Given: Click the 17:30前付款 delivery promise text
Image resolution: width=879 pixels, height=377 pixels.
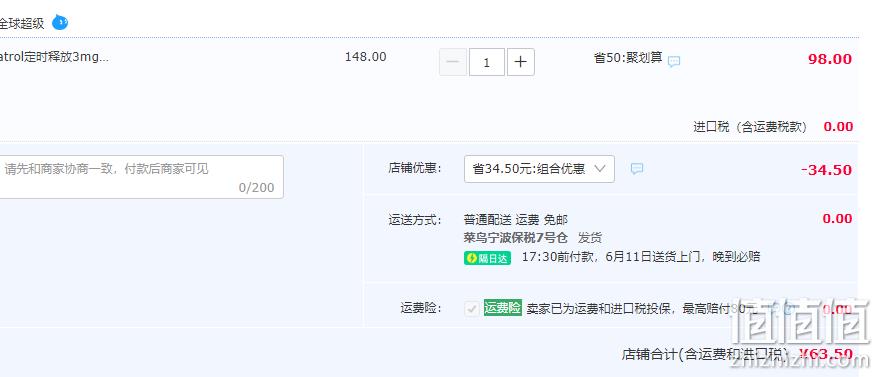Looking at the screenshot, I should [641, 257].
